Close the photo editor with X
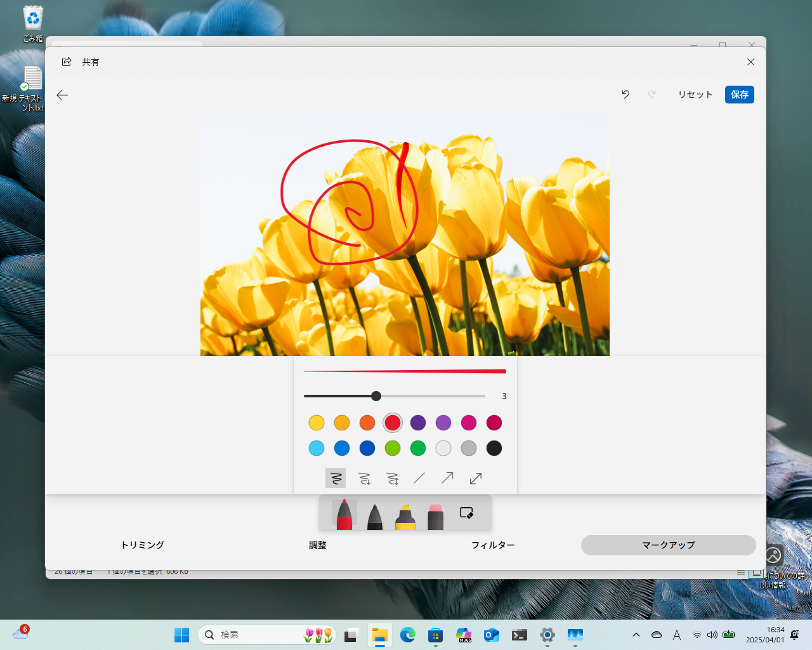Viewport: 812px width, 650px height. tap(750, 62)
